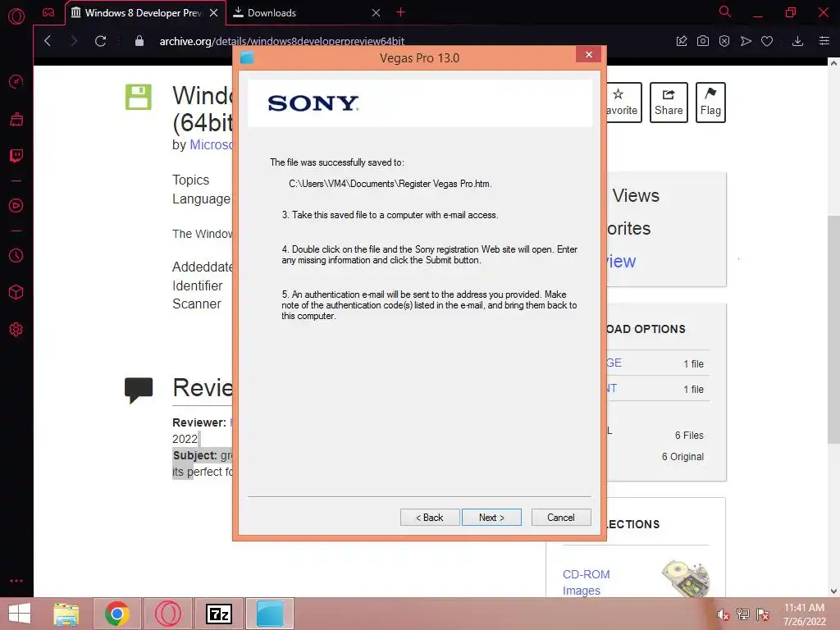The width and height of the screenshot is (840, 630).
Task: Close the Vegas Pro 13.0 dialog
Action: 589,55
